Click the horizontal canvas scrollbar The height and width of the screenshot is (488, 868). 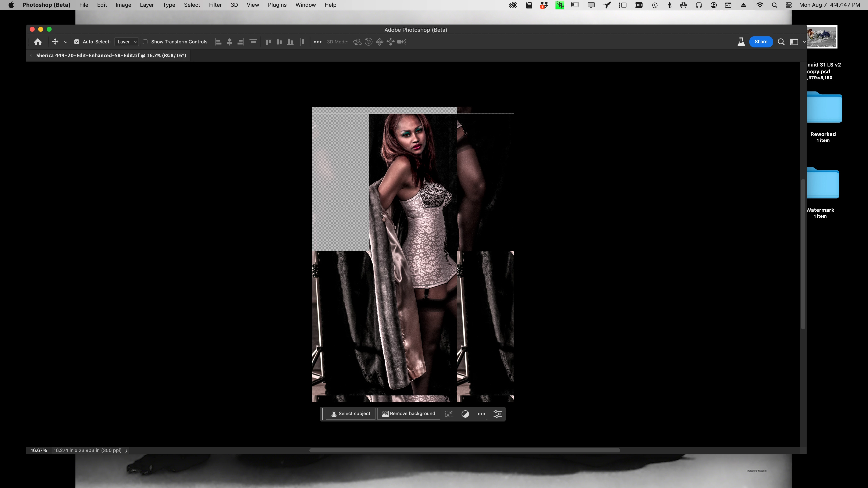464,451
